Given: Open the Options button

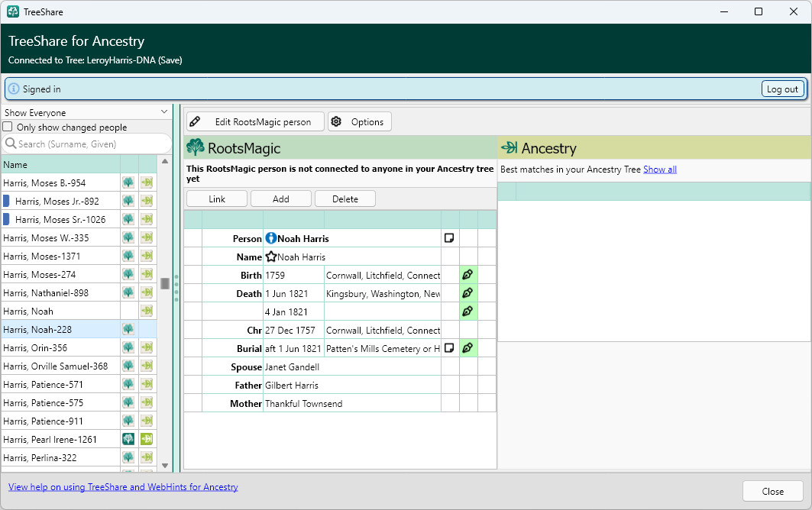Looking at the screenshot, I should coord(359,121).
